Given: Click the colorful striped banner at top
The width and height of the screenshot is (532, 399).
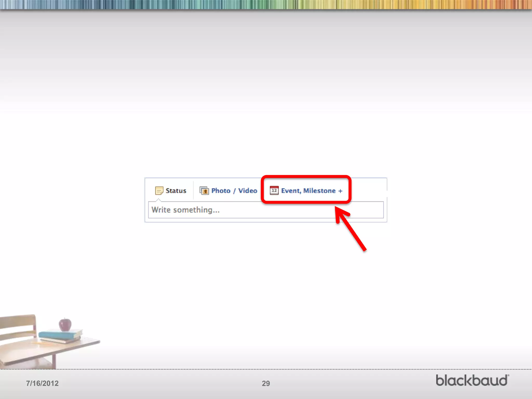Looking at the screenshot, I should click(x=266, y=4).
